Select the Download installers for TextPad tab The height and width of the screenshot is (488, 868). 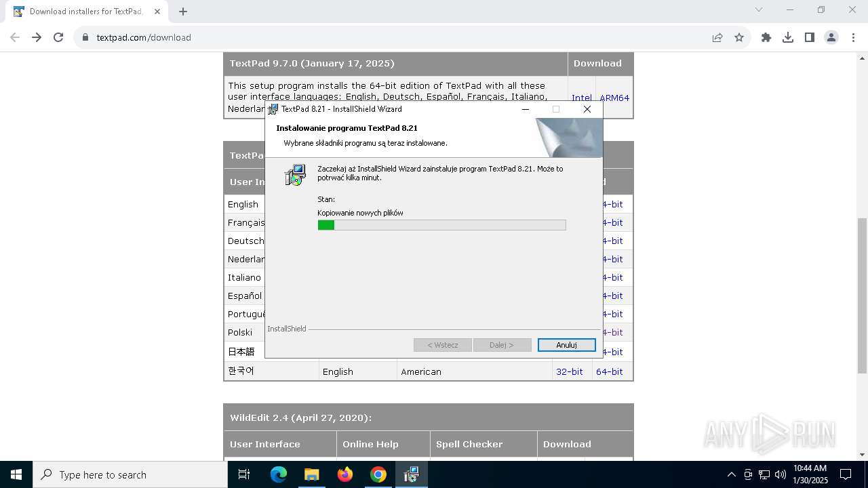pos(87,12)
